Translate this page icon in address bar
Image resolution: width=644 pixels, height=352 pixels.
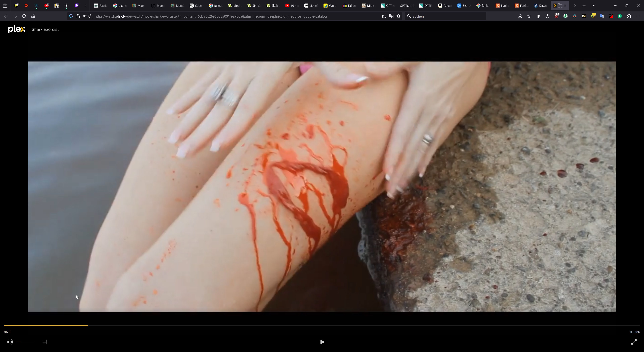[391, 16]
